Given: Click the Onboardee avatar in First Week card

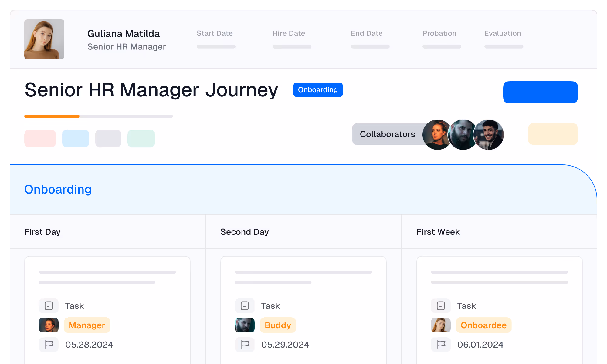Looking at the screenshot, I should pyautogui.click(x=441, y=325).
